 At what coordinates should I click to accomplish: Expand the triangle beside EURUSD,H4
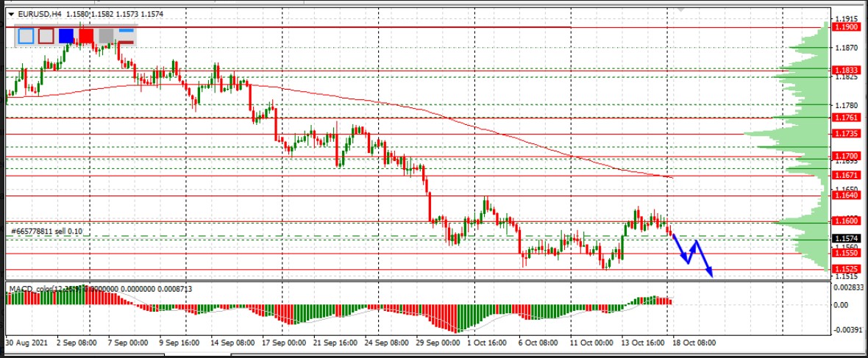[x=10, y=13]
